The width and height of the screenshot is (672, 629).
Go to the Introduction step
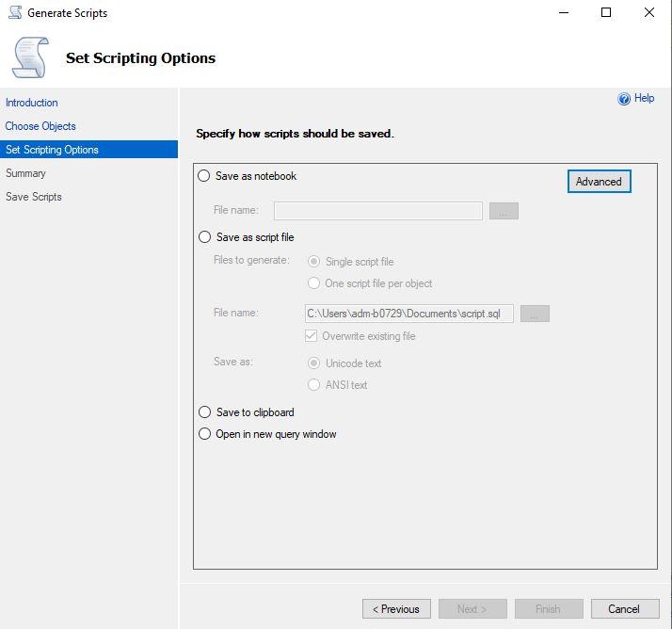click(32, 103)
